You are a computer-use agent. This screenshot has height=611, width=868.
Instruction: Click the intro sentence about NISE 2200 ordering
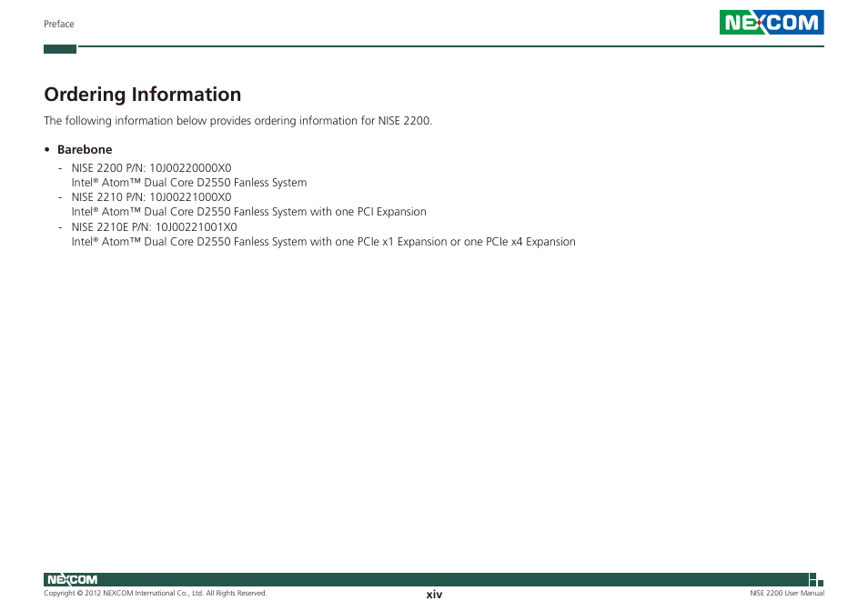238,121
